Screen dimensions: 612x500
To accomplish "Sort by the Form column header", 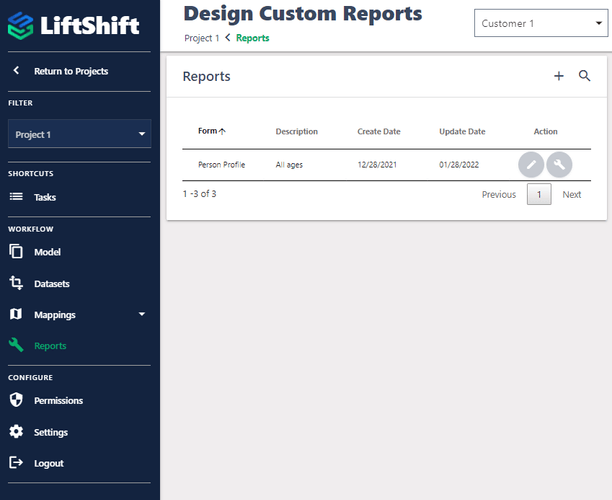I will click(x=211, y=131).
